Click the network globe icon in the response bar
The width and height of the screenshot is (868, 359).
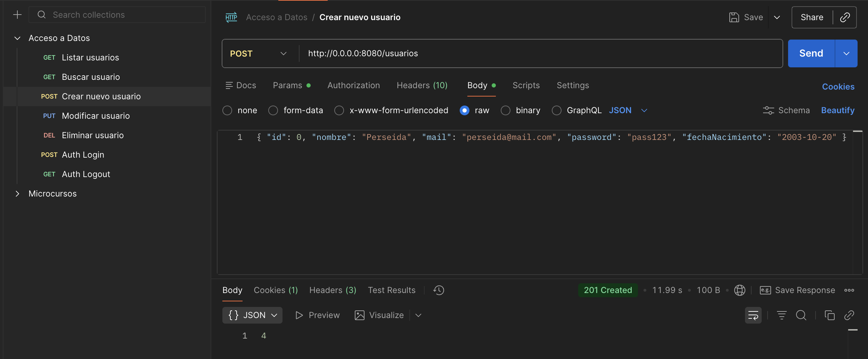point(740,290)
